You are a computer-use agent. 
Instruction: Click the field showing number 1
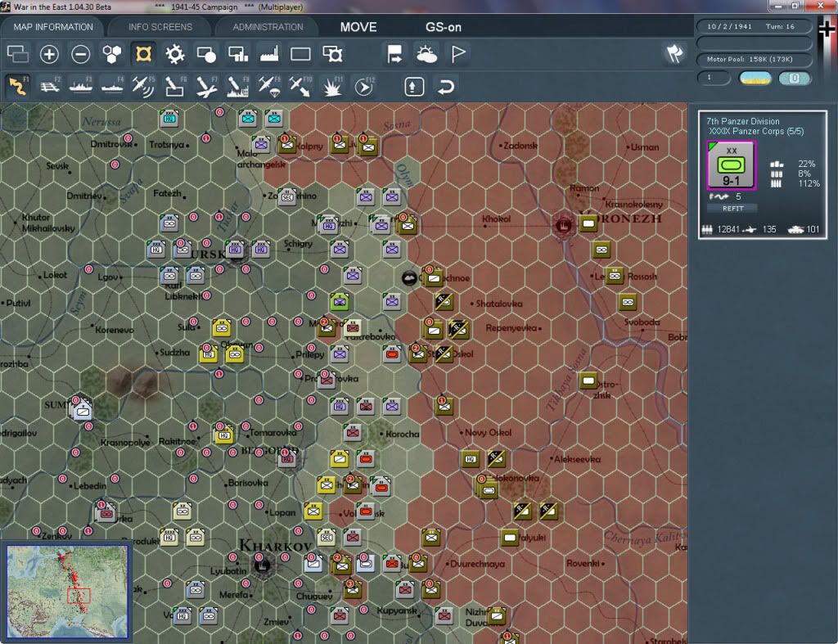pos(714,78)
